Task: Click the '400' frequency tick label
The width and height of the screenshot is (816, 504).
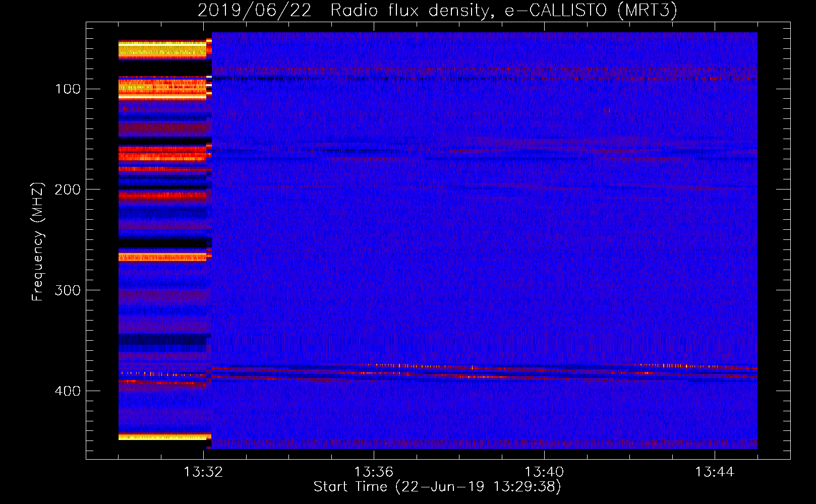Action: (67, 392)
